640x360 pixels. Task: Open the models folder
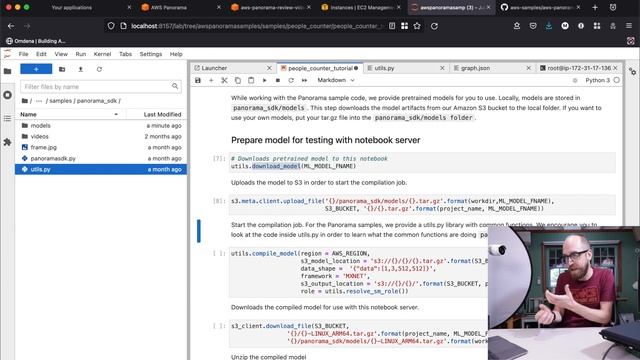101,126
